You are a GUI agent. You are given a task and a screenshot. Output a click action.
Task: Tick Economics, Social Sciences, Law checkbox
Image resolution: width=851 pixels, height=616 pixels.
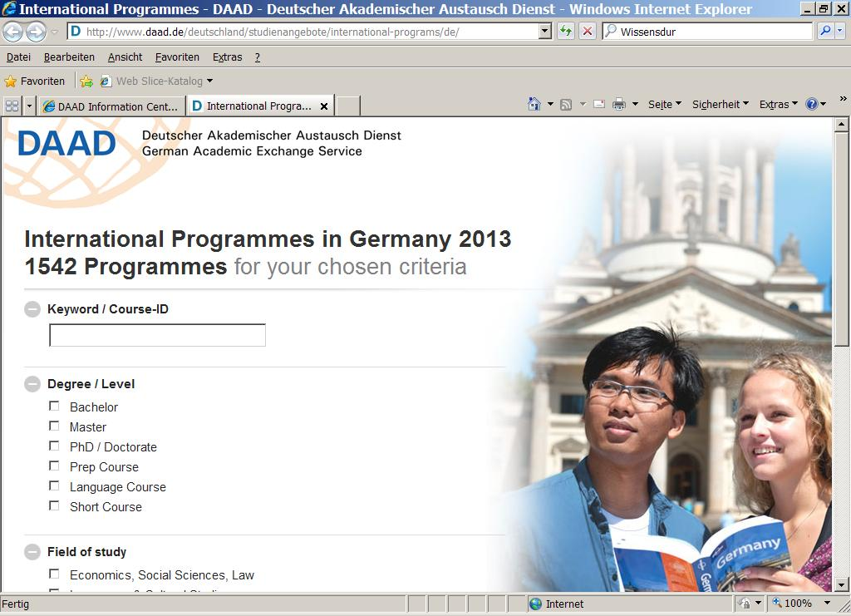[x=54, y=574]
